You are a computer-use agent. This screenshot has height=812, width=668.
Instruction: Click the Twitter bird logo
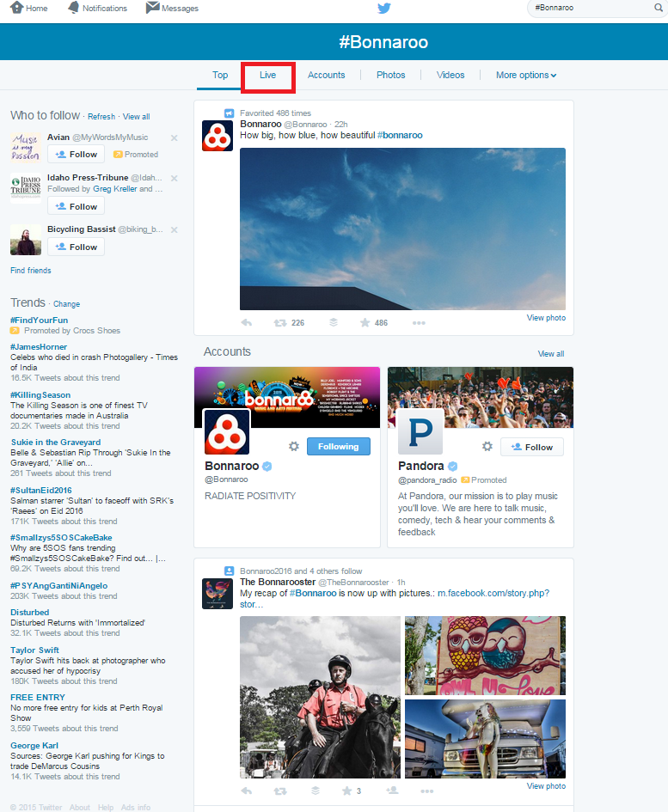384,9
